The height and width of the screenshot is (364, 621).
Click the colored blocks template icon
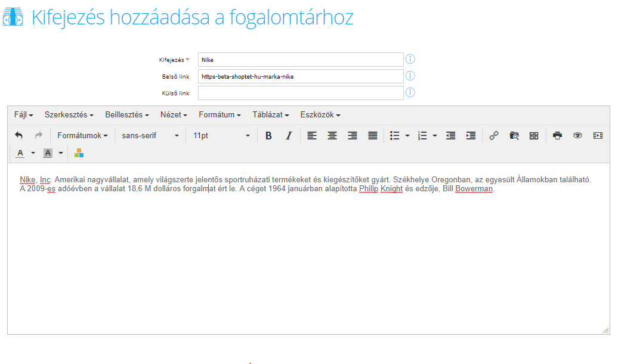(x=79, y=153)
